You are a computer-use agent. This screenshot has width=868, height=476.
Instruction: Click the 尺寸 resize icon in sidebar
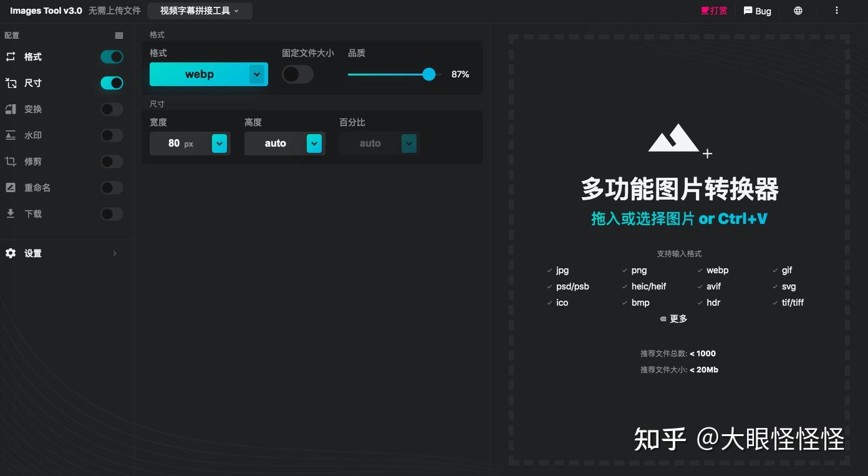pos(11,83)
